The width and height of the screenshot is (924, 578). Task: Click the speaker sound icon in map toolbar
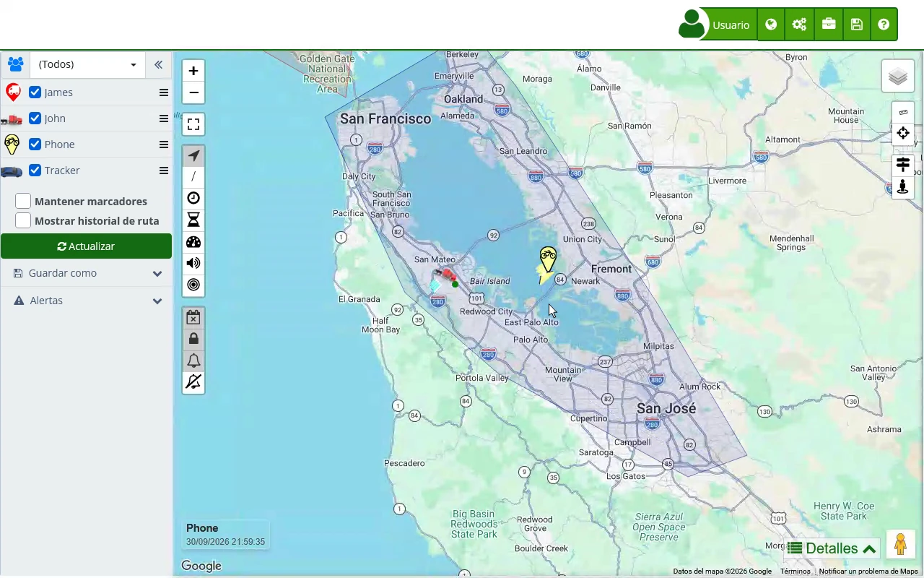[193, 263]
